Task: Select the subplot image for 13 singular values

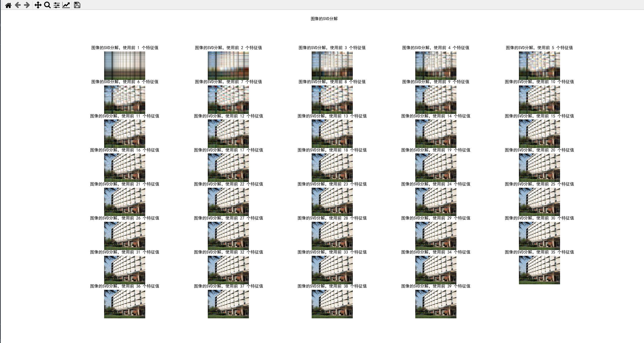Action: click(x=332, y=134)
